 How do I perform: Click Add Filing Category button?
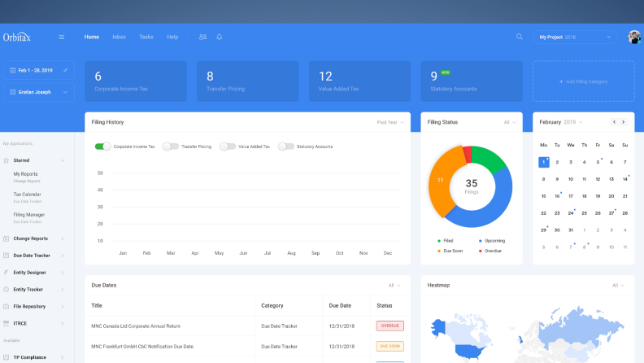(x=583, y=81)
